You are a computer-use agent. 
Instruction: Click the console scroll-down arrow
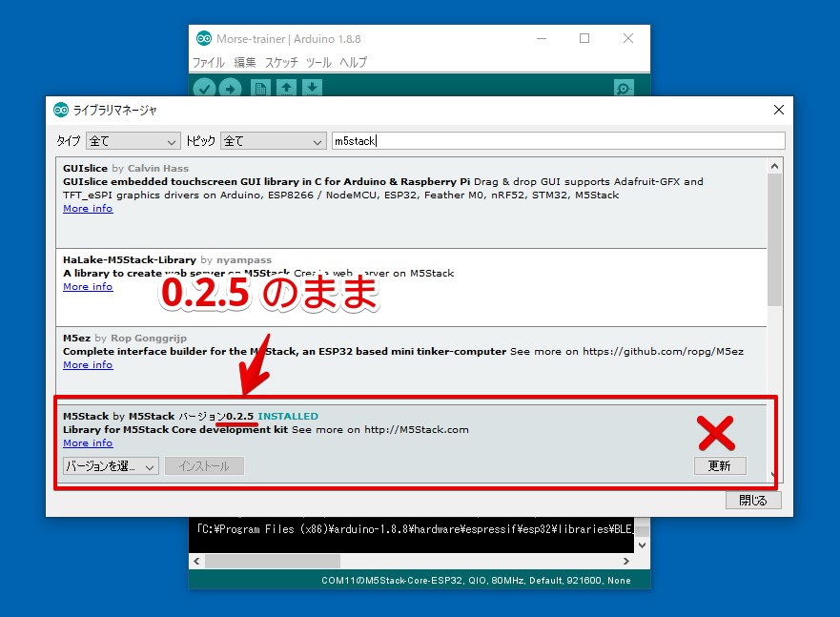643,545
